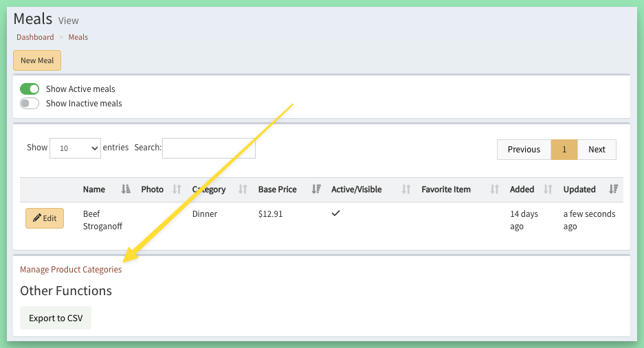This screenshot has height=348, width=644.
Task: Turn off Show Active meals switch
Action: point(30,89)
